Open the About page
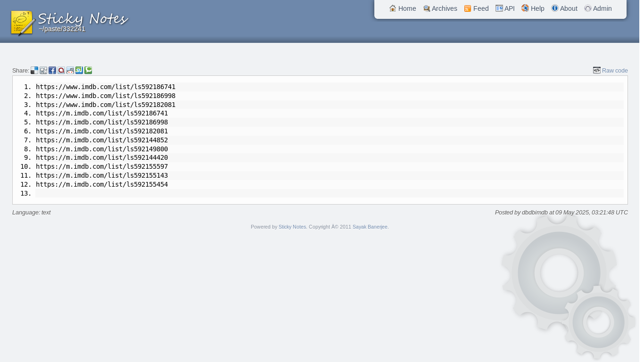Image resolution: width=644 pixels, height=362 pixels. [x=564, y=8]
